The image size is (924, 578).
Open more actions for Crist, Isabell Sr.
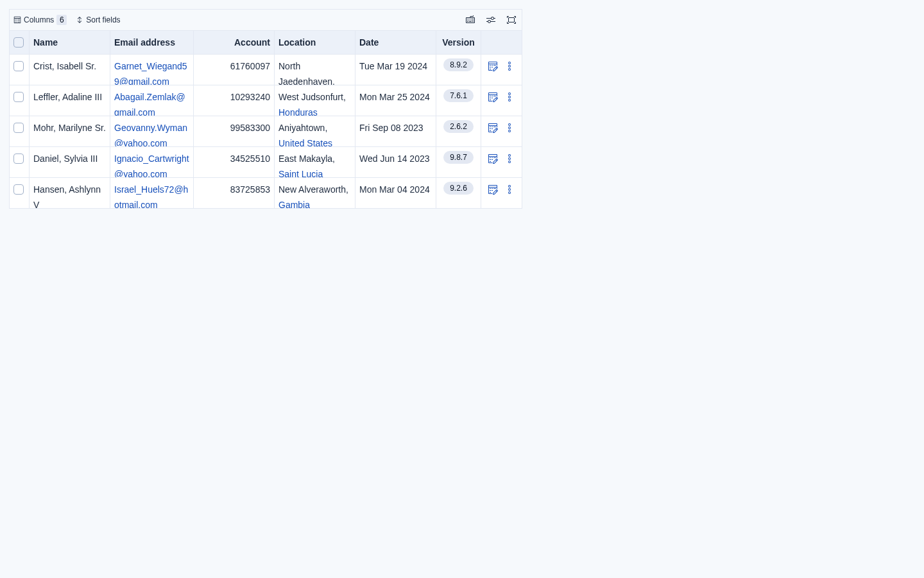(509, 66)
